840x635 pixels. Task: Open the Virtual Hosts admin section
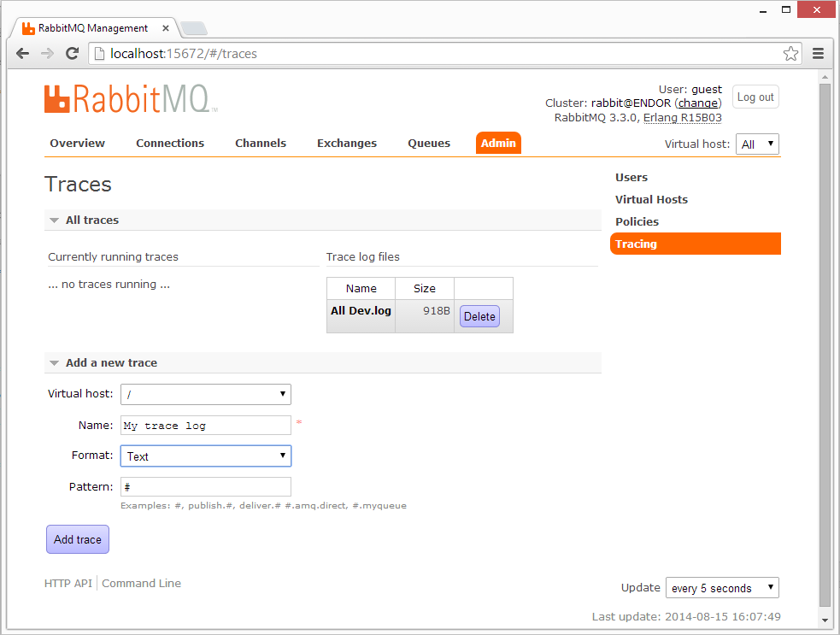[651, 199]
